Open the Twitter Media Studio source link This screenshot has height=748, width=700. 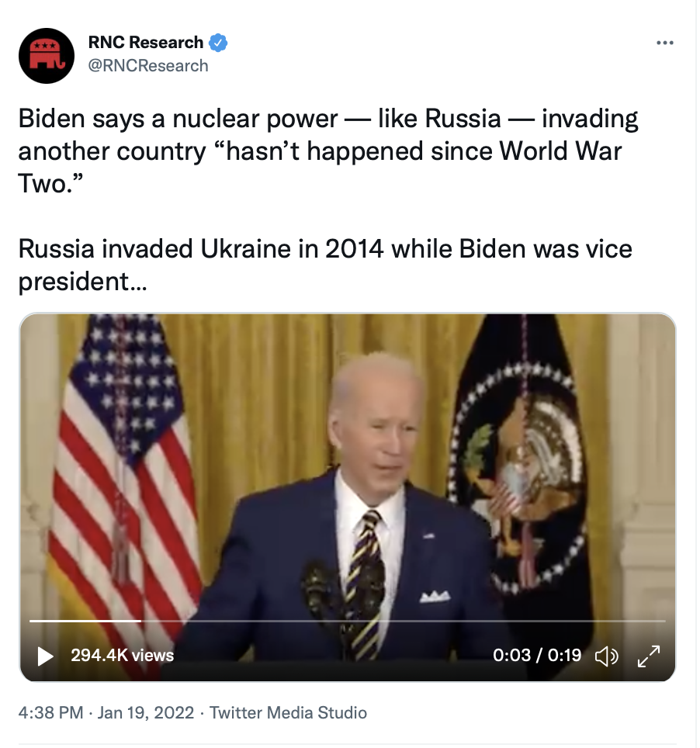tap(288, 713)
